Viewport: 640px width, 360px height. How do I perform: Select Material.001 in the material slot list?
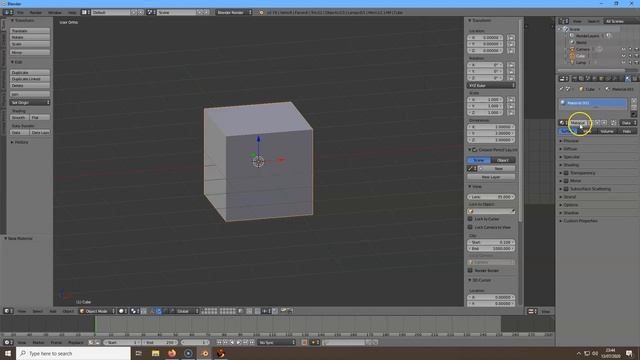coord(593,103)
